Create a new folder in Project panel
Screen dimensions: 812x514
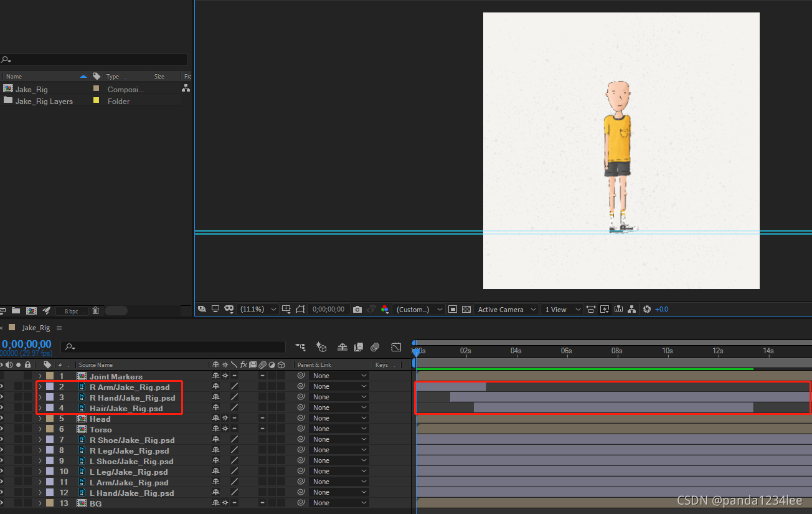click(16, 310)
